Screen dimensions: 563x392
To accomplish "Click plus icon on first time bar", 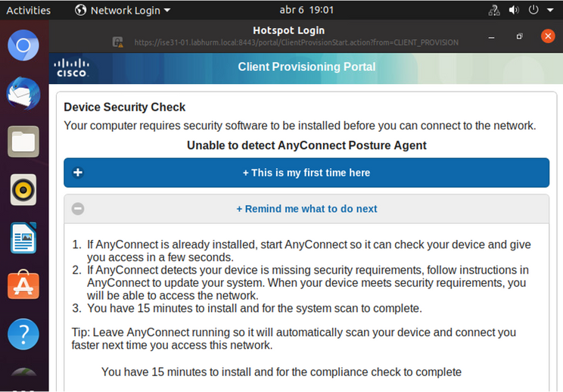I will tap(78, 173).
